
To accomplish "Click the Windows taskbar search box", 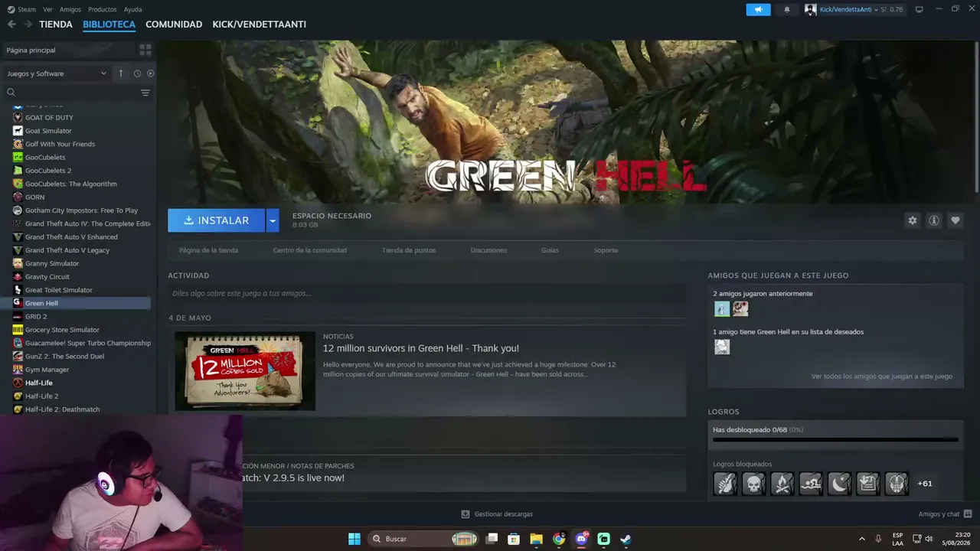I will coord(423,539).
